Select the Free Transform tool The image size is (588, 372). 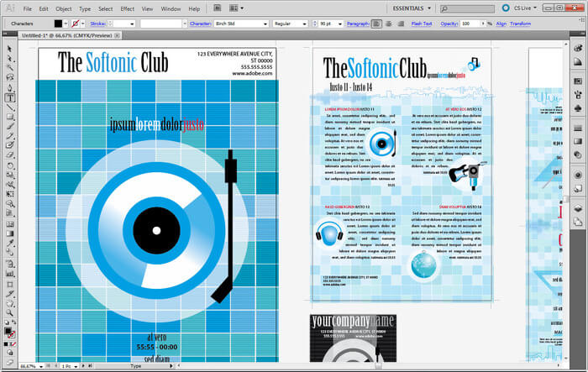point(10,194)
